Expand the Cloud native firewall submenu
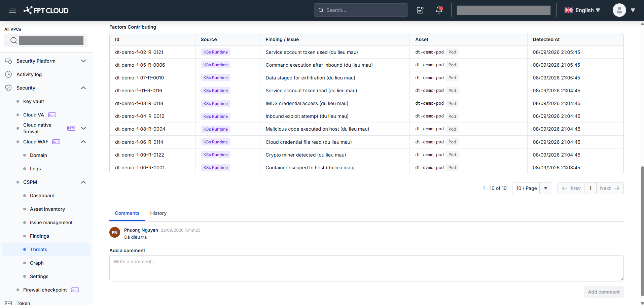This screenshot has height=305, width=644. click(83, 128)
